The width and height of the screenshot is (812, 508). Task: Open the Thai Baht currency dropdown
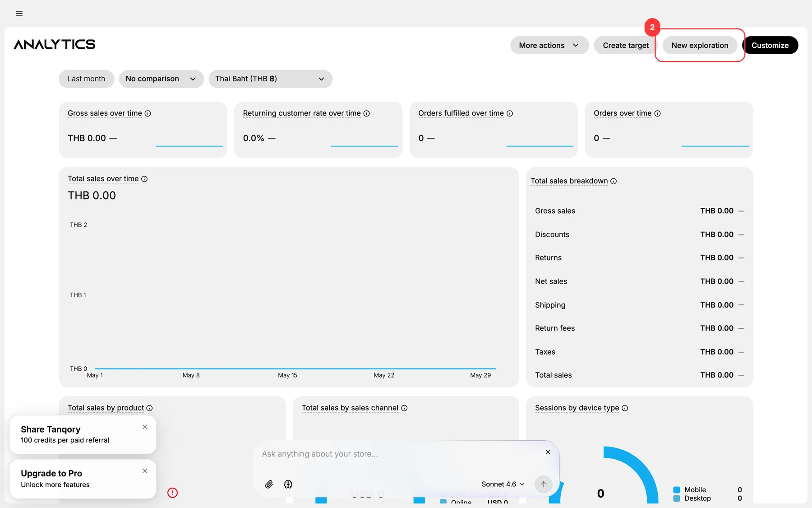tap(271, 79)
